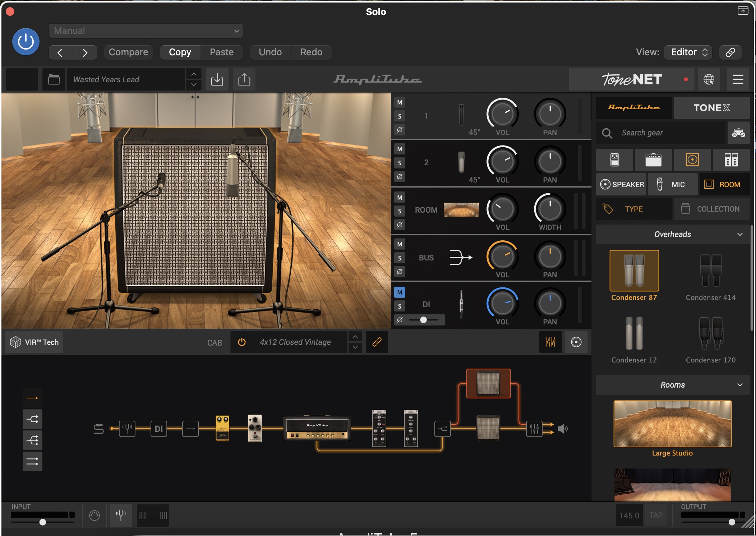Click the Compare button
The height and width of the screenshot is (536, 756).
point(128,52)
